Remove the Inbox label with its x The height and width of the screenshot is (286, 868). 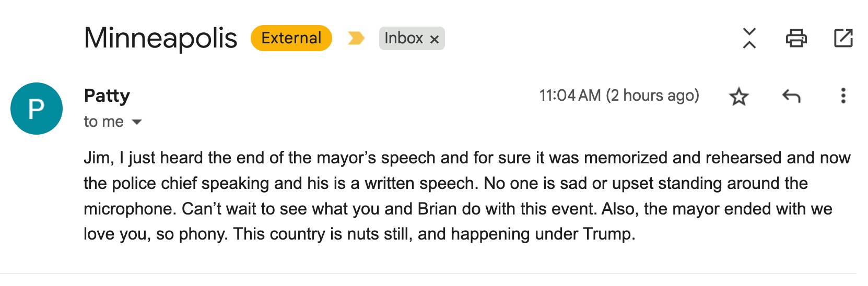(x=434, y=39)
